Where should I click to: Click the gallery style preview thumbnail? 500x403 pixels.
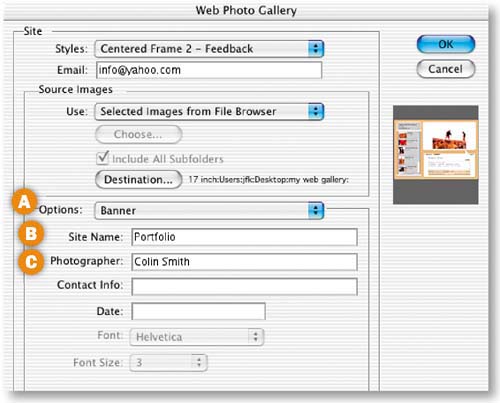(436, 155)
